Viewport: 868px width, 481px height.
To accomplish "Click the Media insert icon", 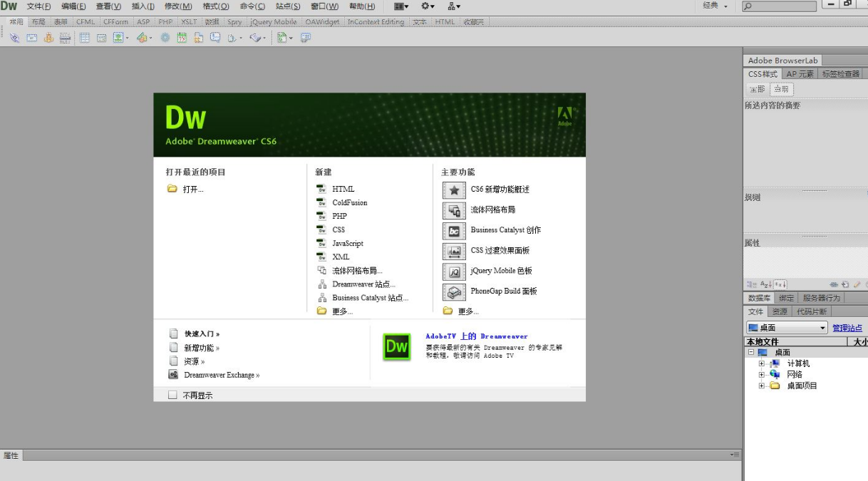I will pyautogui.click(x=142, y=38).
